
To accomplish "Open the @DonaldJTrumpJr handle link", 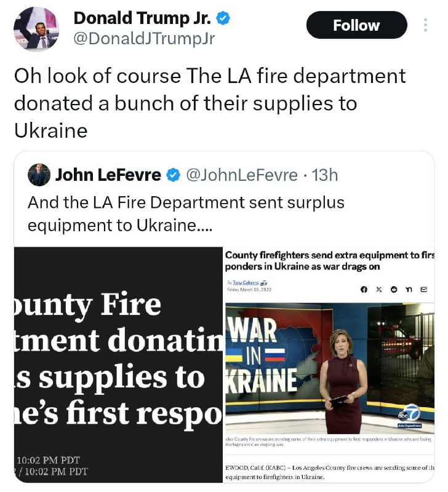I will point(144,39).
